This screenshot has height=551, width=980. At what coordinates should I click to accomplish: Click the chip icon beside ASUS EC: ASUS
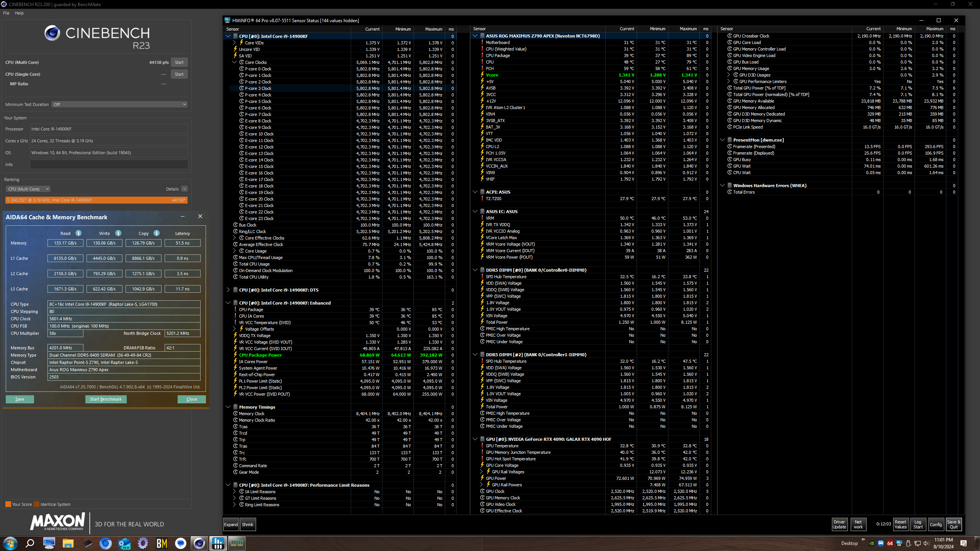click(x=482, y=211)
